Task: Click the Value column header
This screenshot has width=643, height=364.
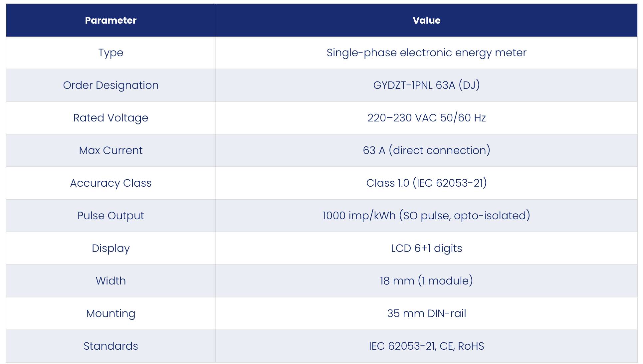Action: click(427, 20)
